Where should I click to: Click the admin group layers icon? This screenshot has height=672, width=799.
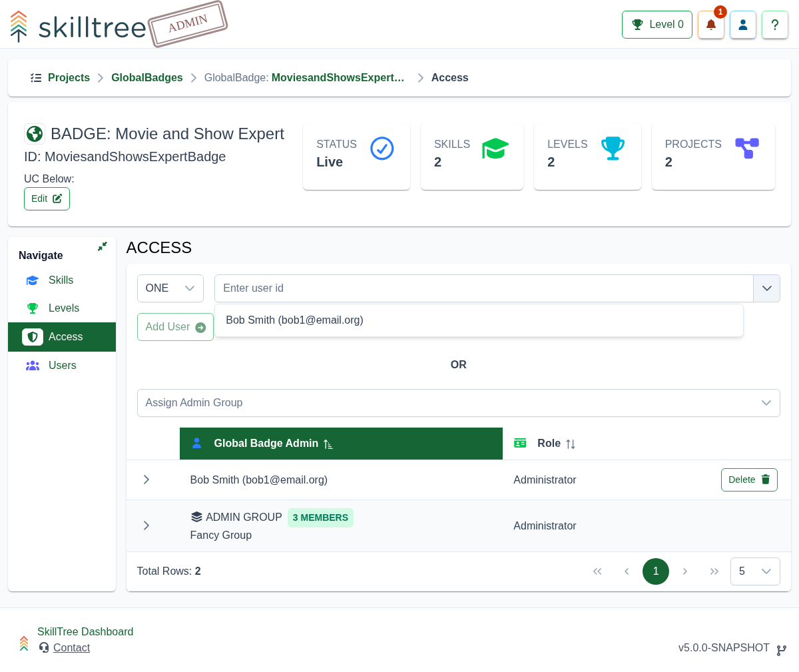tap(196, 517)
